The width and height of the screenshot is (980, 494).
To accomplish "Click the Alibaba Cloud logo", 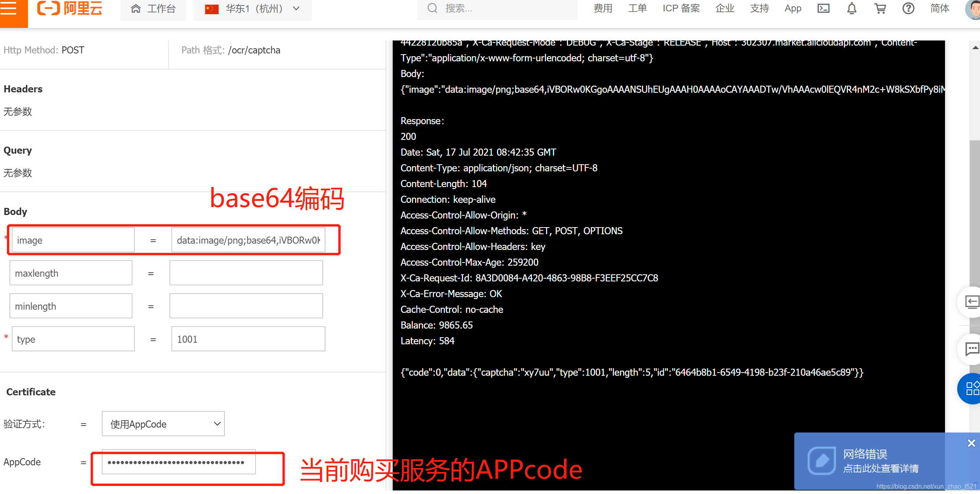I will pyautogui.click(x=70, y=9).
